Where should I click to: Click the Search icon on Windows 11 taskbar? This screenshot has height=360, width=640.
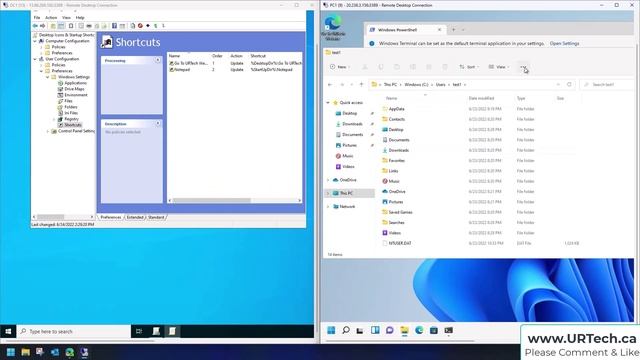coord(346,330)
